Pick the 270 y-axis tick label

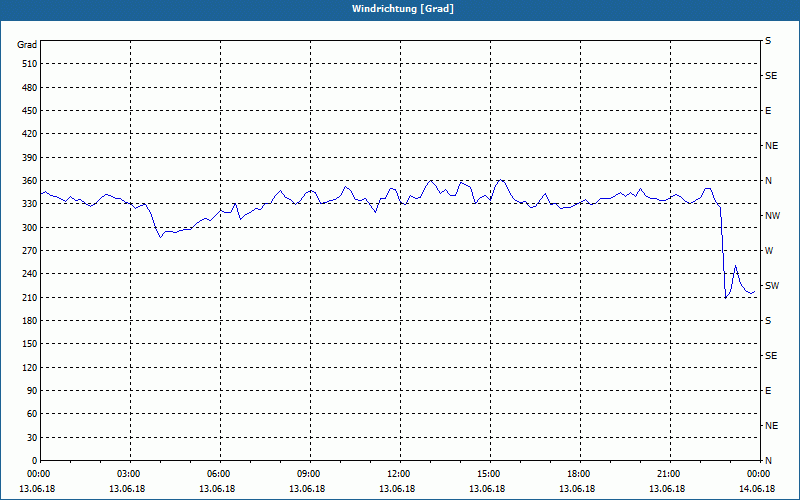point(30,251)
